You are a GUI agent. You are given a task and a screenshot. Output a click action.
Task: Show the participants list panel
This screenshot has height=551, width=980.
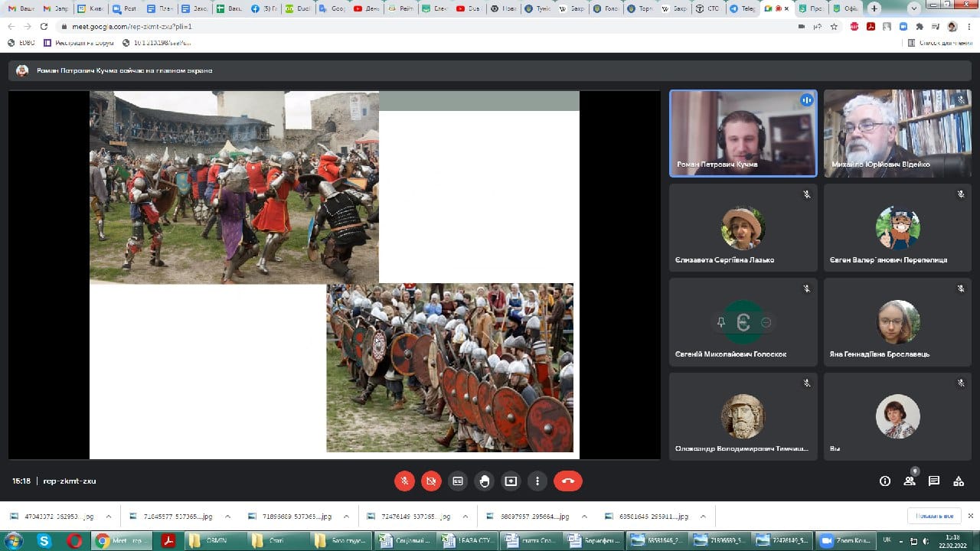click(x=910, y=481)
